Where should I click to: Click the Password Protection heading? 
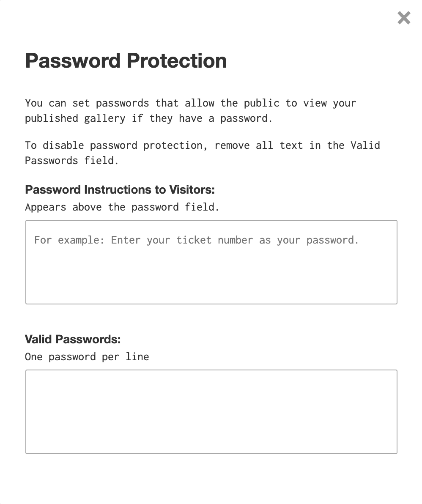pyautogui.click(x=126, y=60)
